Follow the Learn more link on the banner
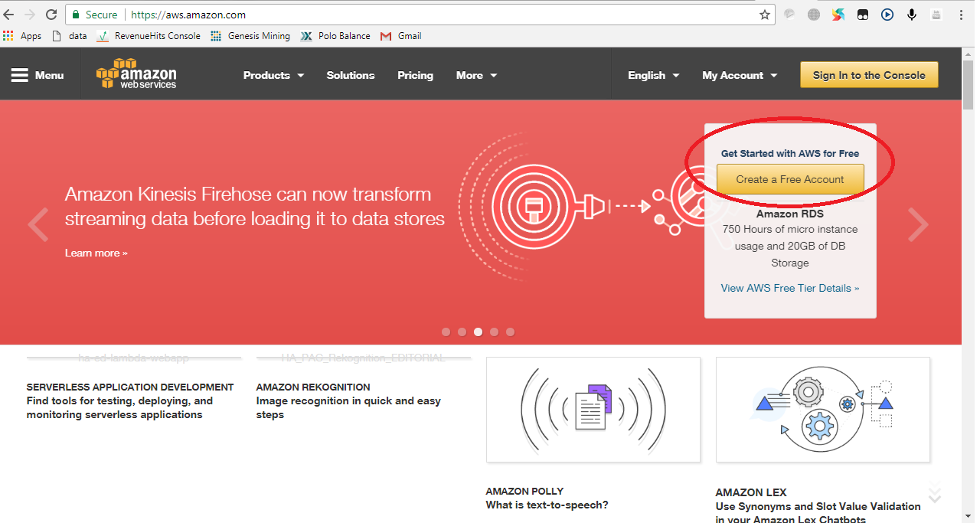 click(96, 253)
